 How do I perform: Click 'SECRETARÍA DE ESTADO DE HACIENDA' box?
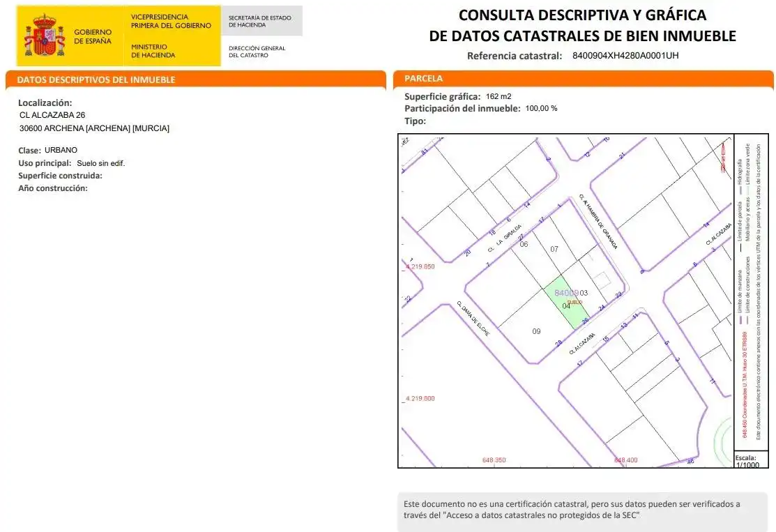[261, 21]
